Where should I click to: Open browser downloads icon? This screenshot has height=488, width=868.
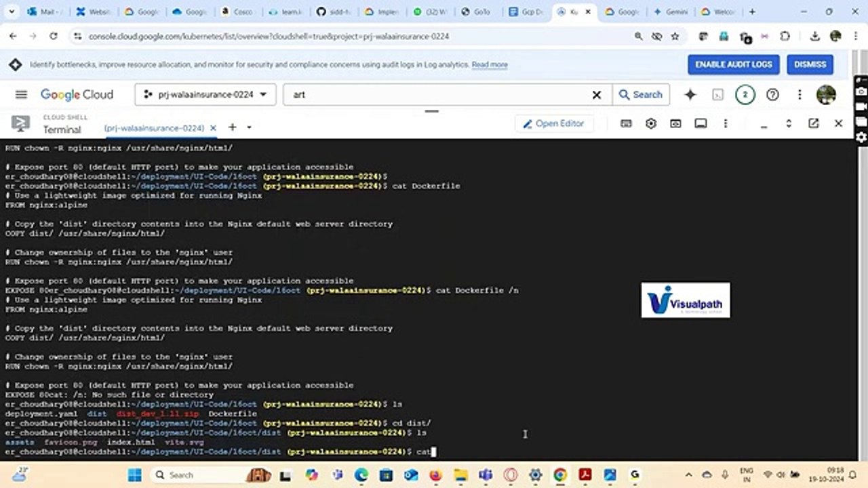point(815,37)
